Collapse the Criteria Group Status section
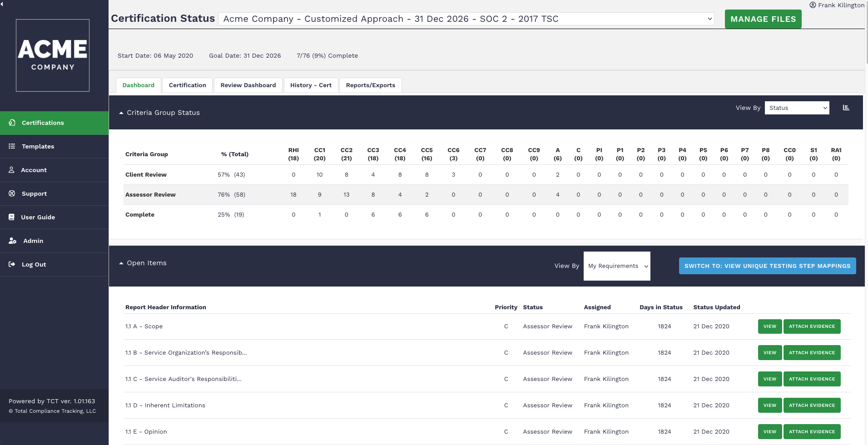This screenshot has width=868, height=445. pos(121,112)
